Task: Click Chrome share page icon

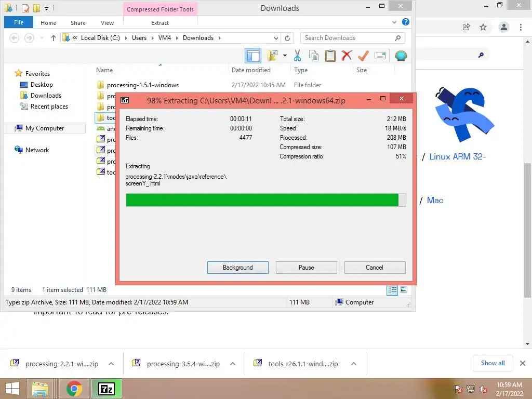Action: [467, 27]
